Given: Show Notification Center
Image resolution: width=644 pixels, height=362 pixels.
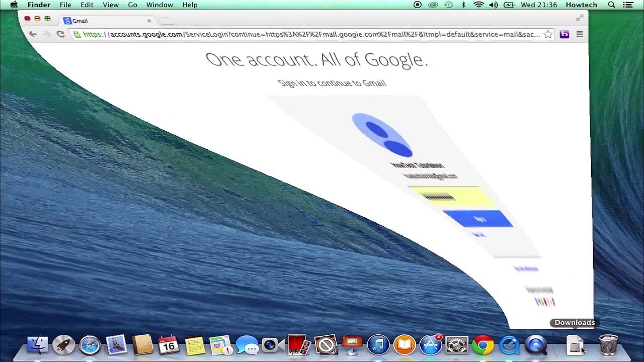Looking at the screenshot, I should pyautogui.click(x=628, y=5).
